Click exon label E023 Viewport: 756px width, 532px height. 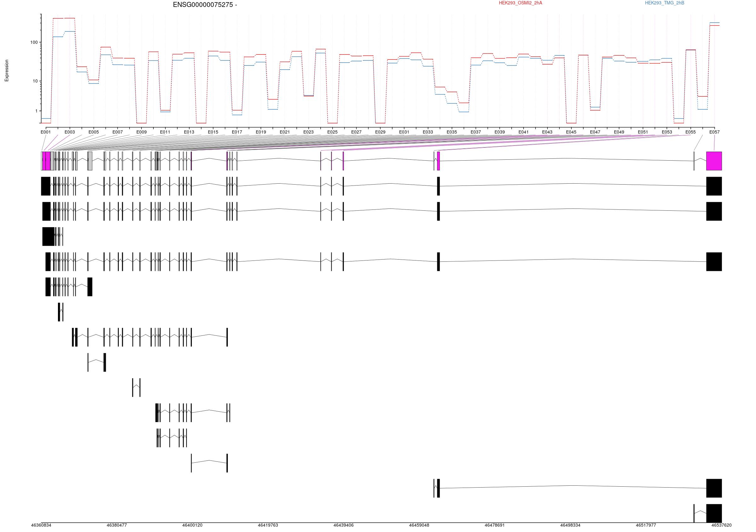(308, 132)
